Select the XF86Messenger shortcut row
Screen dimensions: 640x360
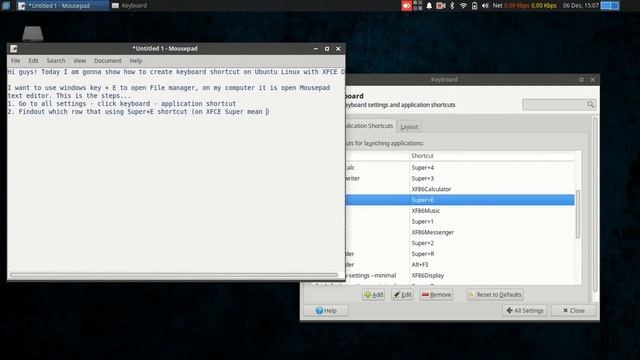(x=460, y=232)
